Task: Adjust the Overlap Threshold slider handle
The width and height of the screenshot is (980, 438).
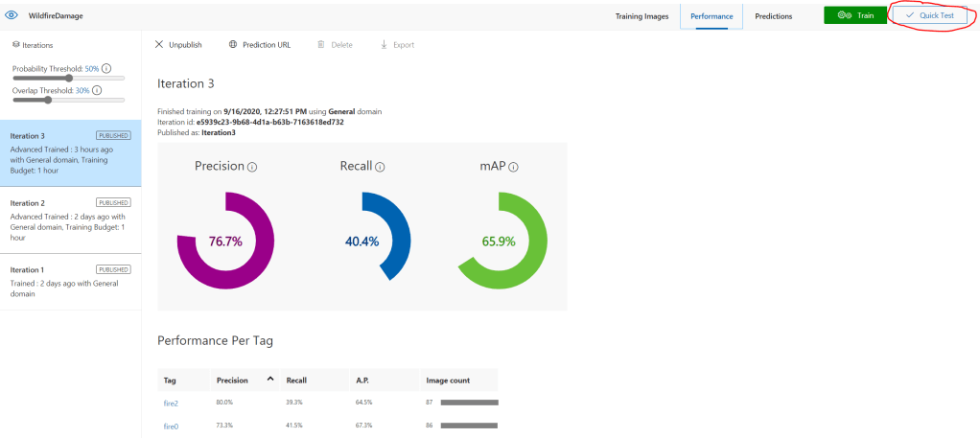Action: (x=48, y=100)
